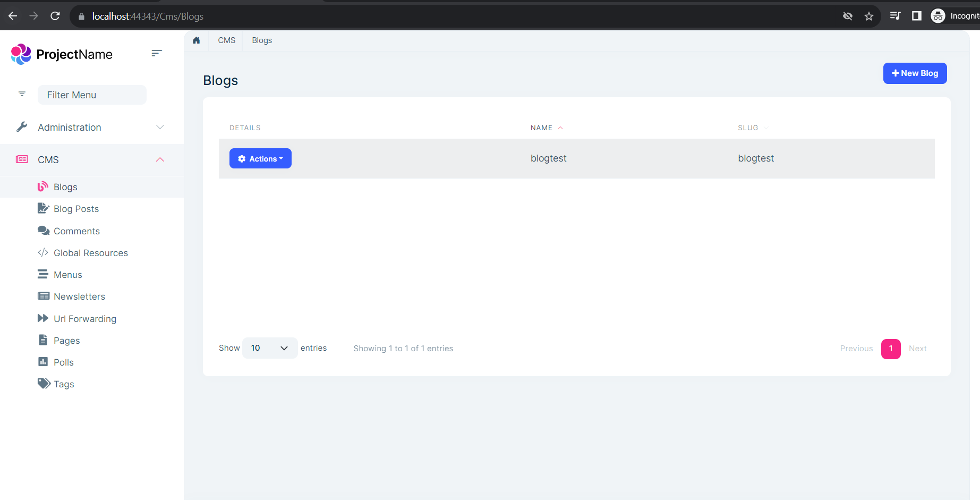
Task: Click the Incognito profile icon
Action: click(x=938, y=16)
